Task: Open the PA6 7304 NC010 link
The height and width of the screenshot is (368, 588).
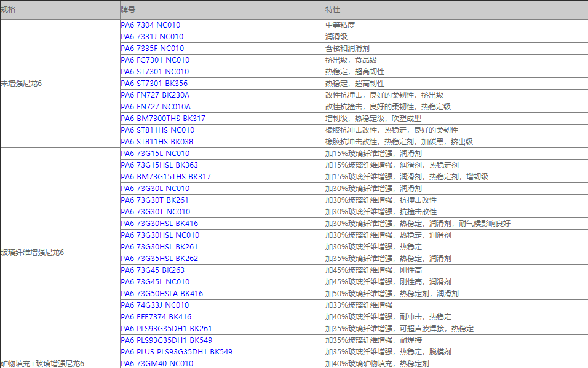Action: [150, 25]
